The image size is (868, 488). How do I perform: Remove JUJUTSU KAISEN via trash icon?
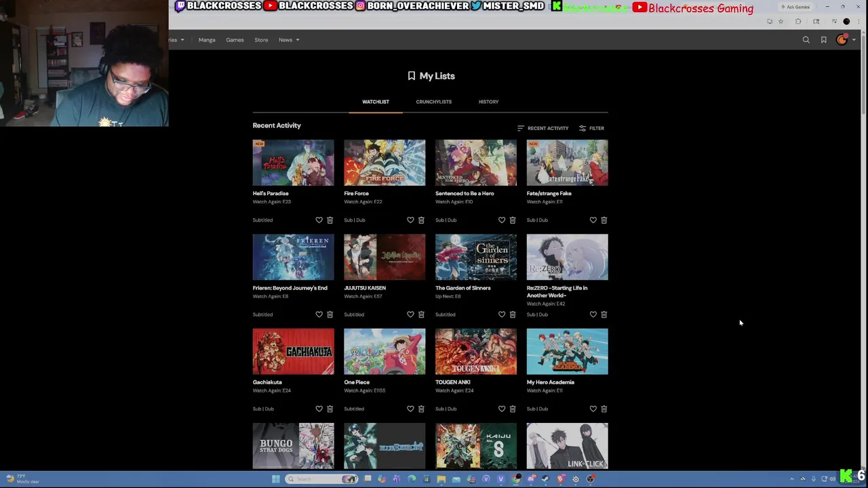[421, 314]
